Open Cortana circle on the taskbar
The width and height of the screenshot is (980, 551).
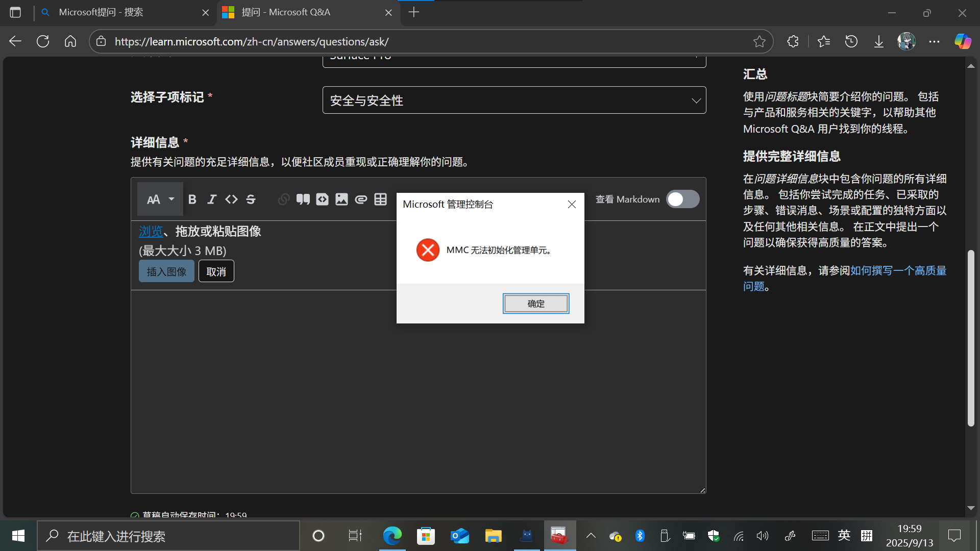click(x=318, y=536)
